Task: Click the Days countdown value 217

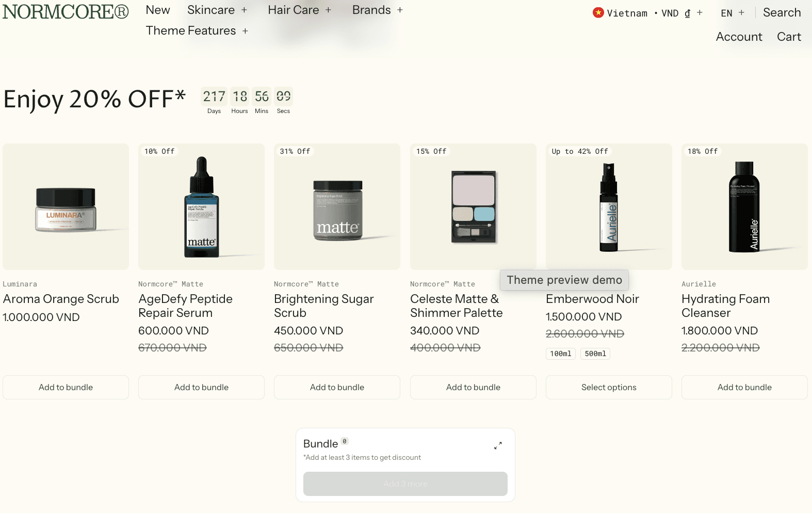Action: tap(214, 97)
